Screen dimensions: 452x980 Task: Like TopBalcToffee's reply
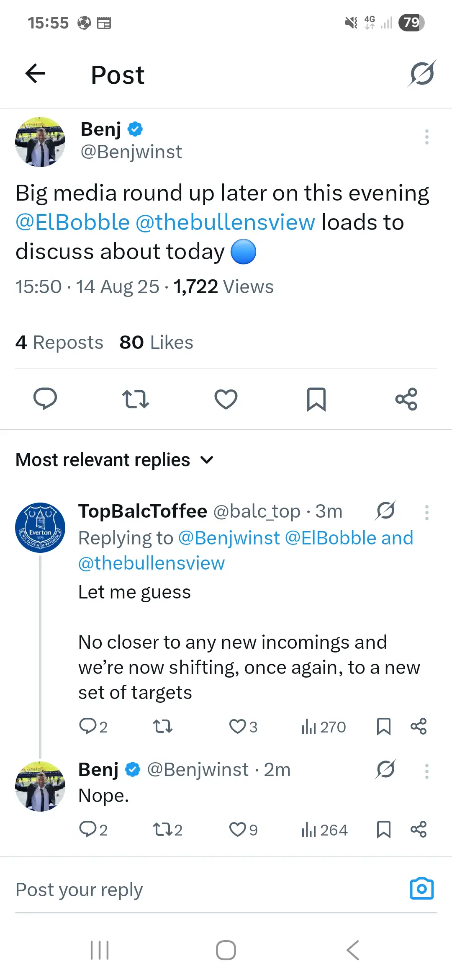(238, 726)
